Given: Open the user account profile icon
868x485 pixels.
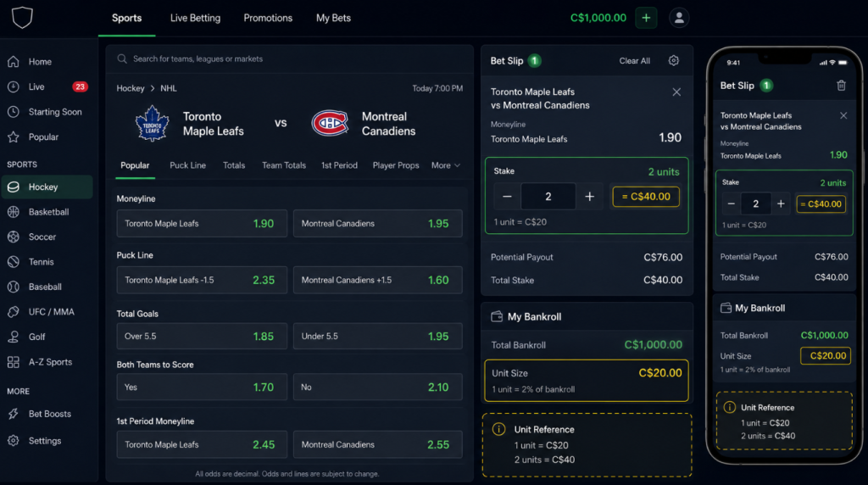Looking at the screenshot, I should click(x=679, y=18).
